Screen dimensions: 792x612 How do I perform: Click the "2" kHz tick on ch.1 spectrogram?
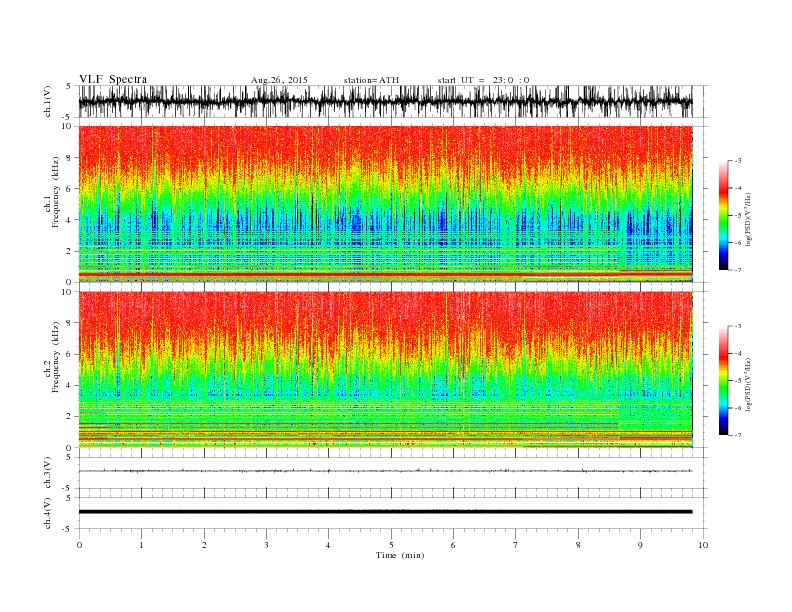tap(70, 251)
